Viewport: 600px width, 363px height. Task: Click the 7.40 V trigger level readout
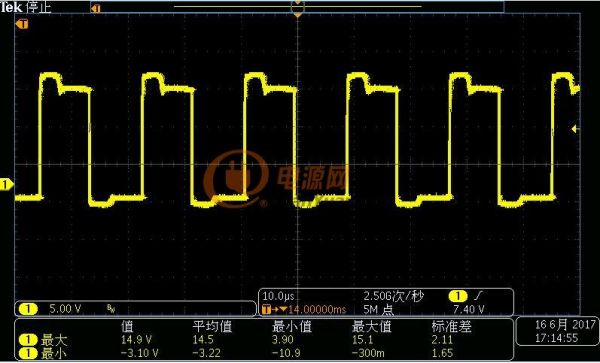pos(468,309)
